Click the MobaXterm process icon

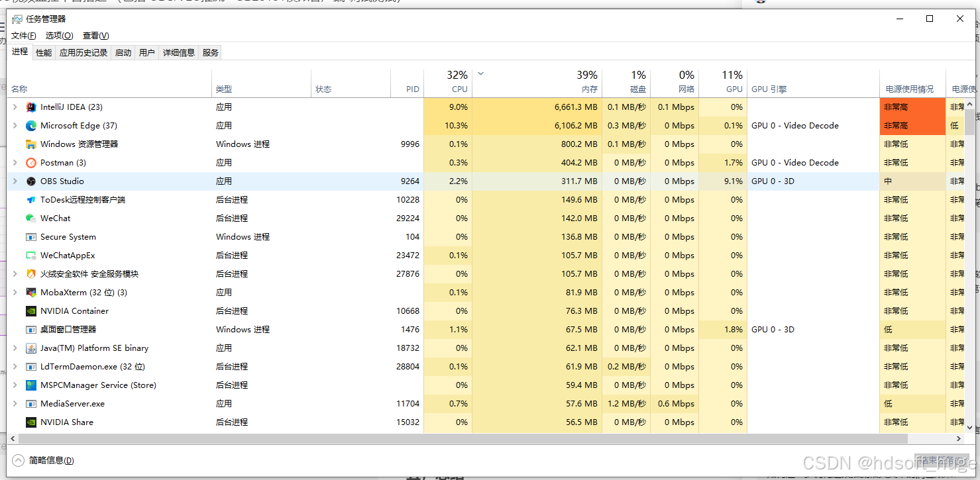pyautogui.click(x=30, y=292)
